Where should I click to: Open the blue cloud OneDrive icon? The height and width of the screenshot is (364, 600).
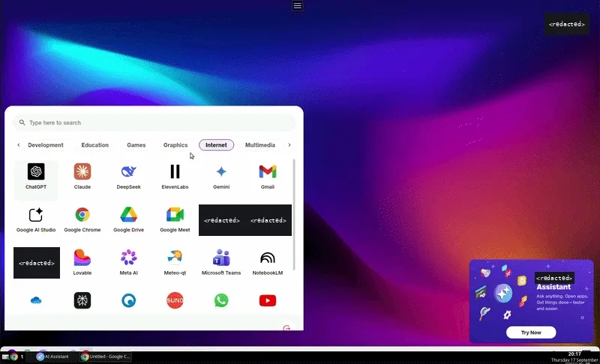(x=36, y=300)
